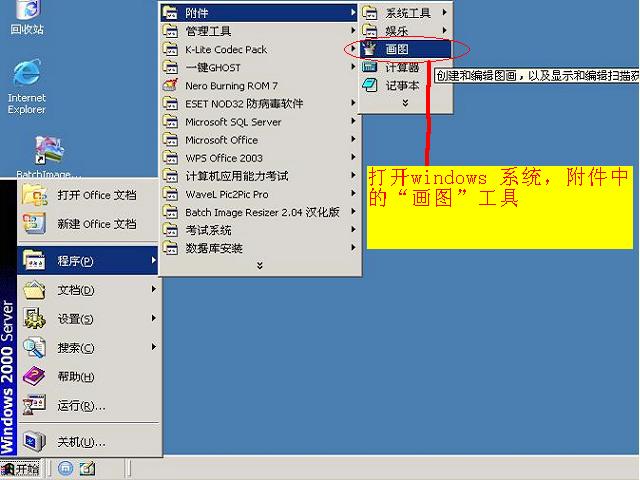Click the 帮助(H) book icon
Screen dimensions: 640x480
pyautogui.click(x=34, y=376)
